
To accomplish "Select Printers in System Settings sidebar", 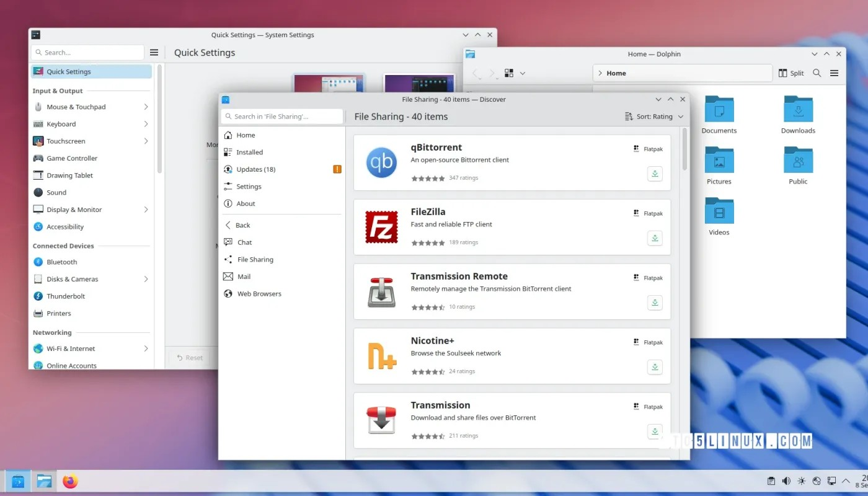I will pos(58,313).
